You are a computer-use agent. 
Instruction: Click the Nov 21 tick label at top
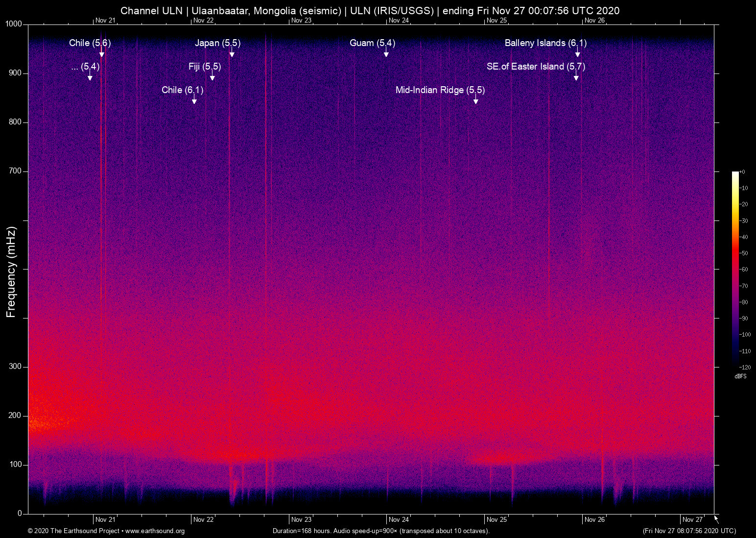(106, 21)
